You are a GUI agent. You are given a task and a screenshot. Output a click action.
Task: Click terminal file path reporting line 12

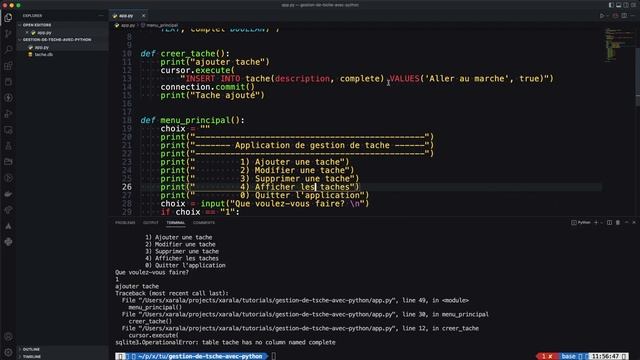point(300,329)
